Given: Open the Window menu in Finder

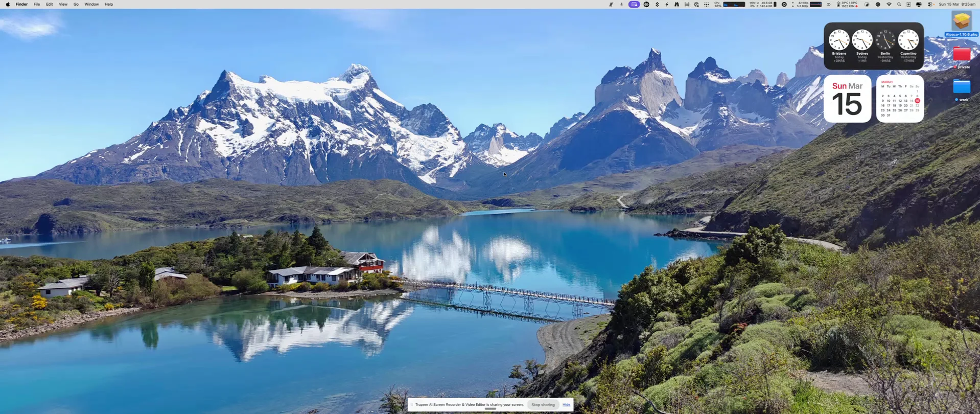Looking at the screenshot, I should 91,4.
